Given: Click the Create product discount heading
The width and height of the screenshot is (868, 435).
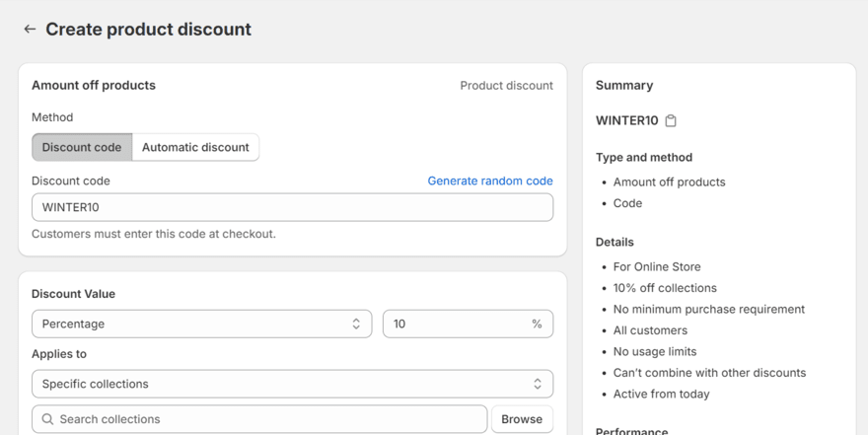Looking at the screenshot, I should pyautogui.click(x=148, y=30).
